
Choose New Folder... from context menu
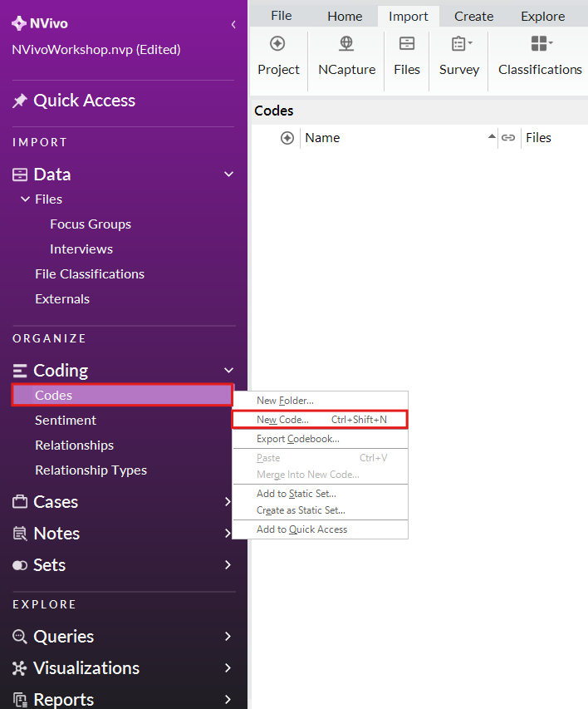point(320,401)
